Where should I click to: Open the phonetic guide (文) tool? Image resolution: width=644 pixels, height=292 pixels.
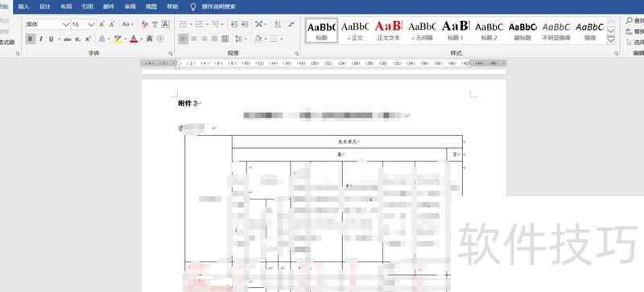click(155, 24)
